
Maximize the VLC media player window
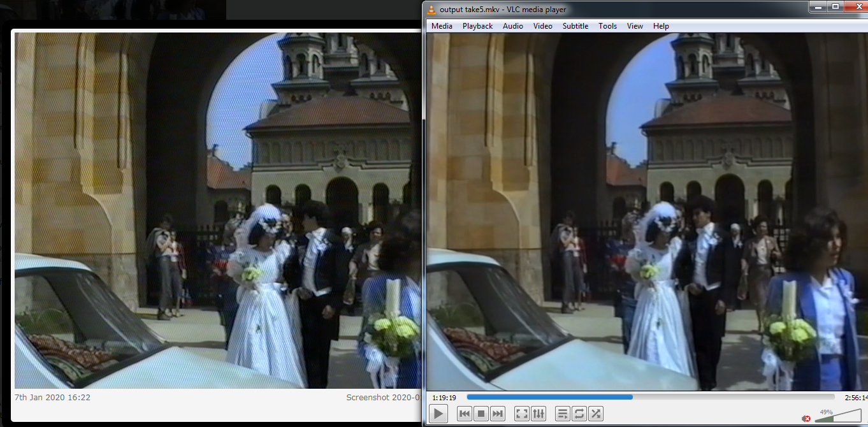[835, 6]
